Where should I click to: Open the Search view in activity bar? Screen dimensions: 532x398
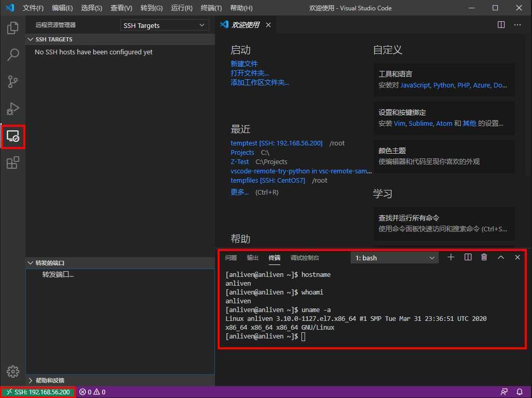pos(13,54)
